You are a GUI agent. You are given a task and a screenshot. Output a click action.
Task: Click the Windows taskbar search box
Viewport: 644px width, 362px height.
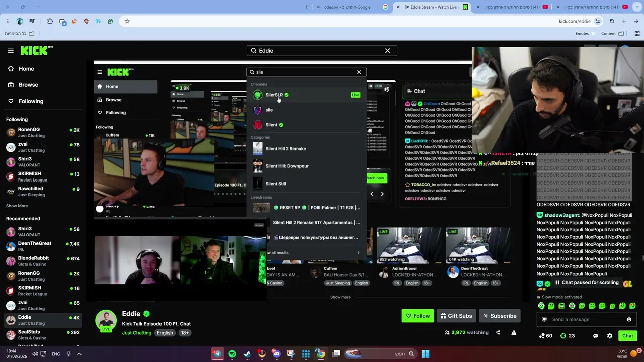pyautogui.click(x=380, y=354)
